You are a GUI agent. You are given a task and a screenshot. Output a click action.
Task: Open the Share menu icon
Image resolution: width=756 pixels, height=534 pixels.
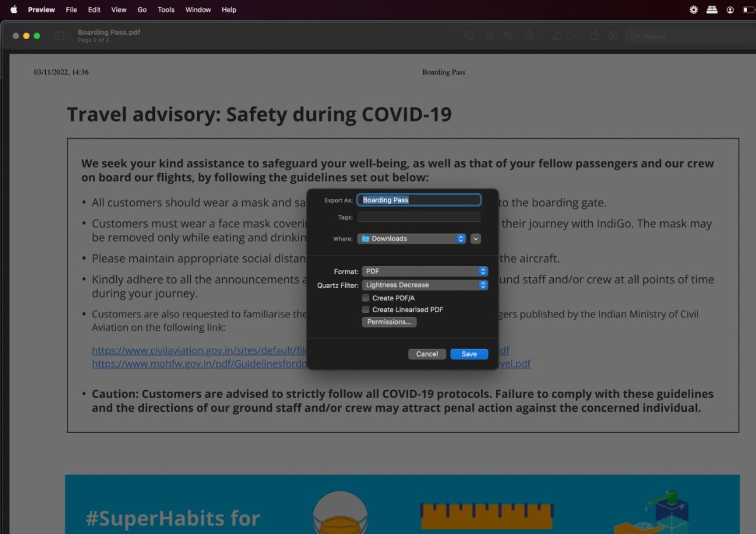point(529,36)
